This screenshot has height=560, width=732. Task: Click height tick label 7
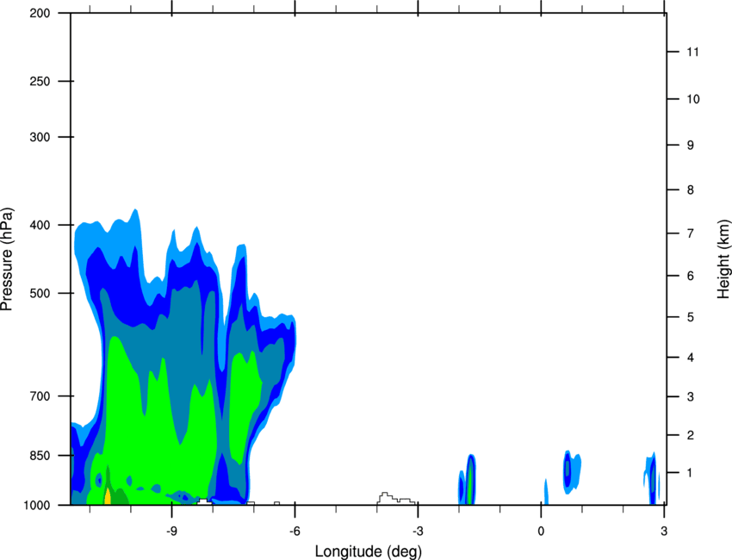[x=691, y=233]
